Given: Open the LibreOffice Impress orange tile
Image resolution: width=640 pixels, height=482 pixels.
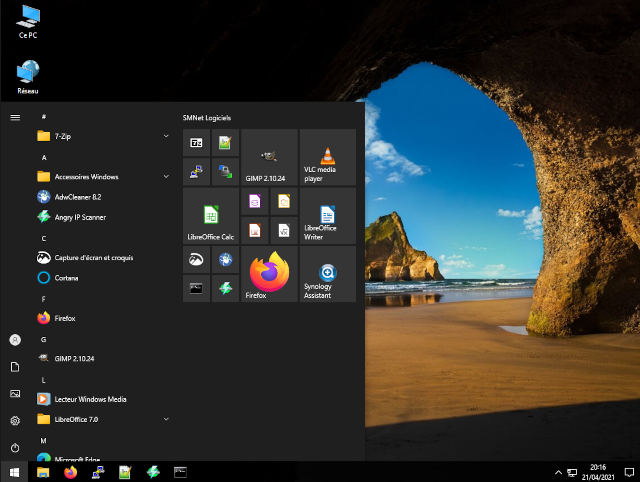Looking at the screenshot, I should click(x=255, y=231).
